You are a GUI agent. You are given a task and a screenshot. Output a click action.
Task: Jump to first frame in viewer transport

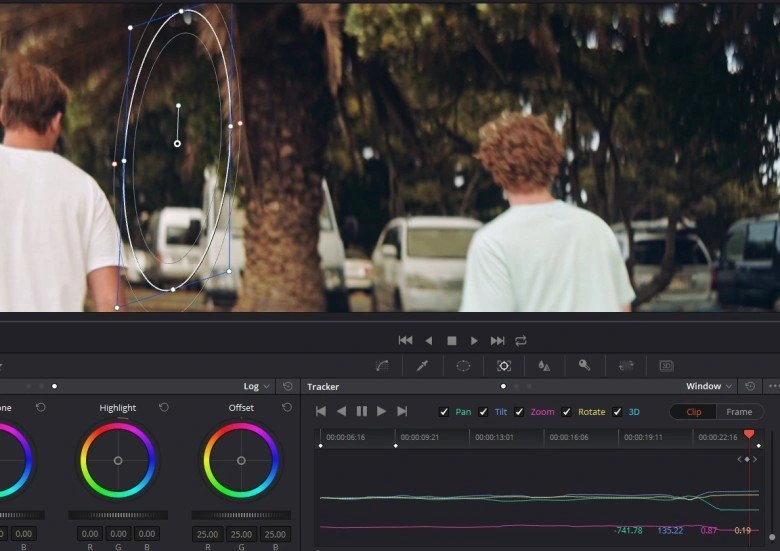pos(405,340)
